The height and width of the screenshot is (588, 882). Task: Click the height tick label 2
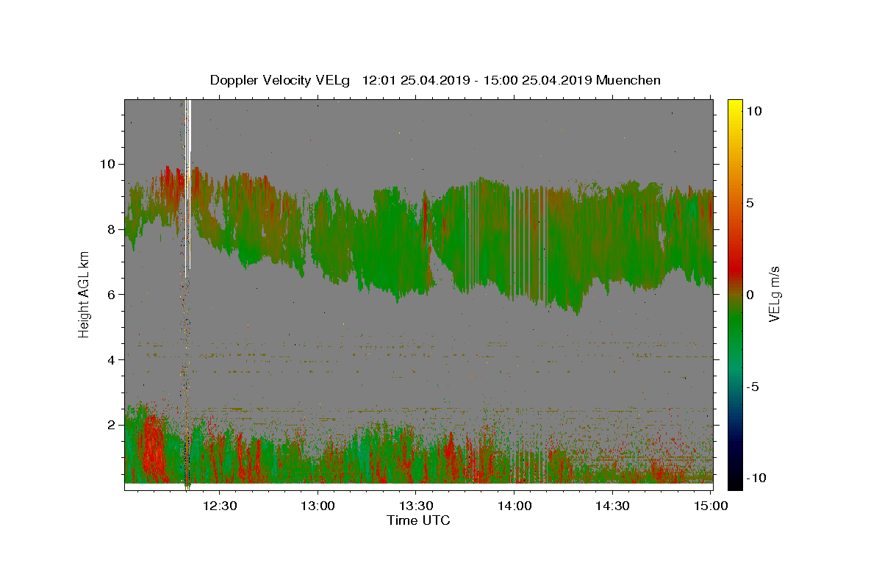[113, 425]
